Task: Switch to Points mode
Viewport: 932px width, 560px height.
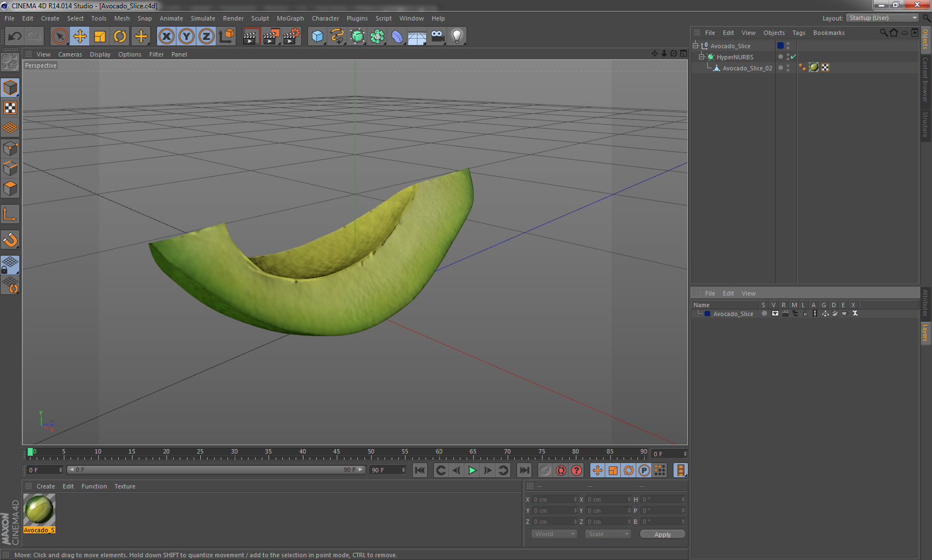Action: click(x=10, y=148)
